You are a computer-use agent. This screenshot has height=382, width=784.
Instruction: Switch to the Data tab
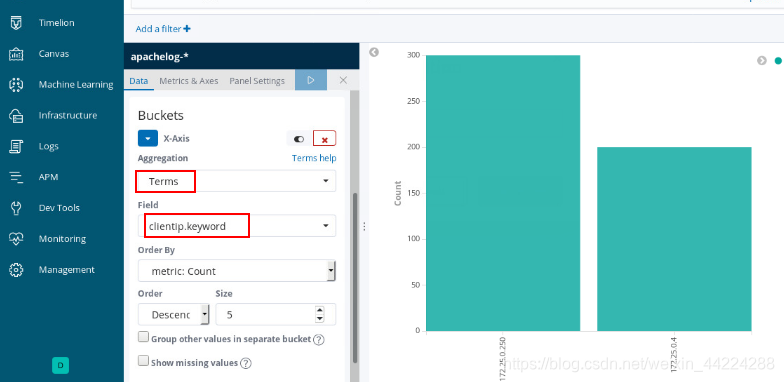coord(138,80)
